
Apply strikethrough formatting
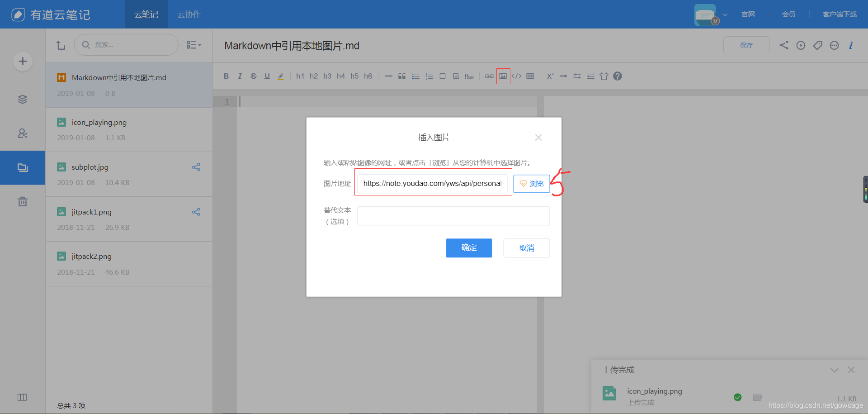[254, 76]
